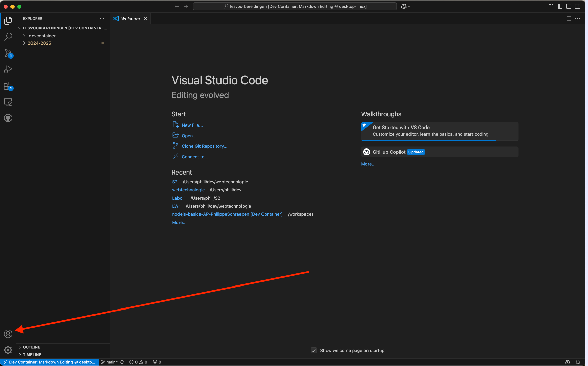Close the Welcome tab
Viewport: 588px width, 366px height.
point(146,19)
